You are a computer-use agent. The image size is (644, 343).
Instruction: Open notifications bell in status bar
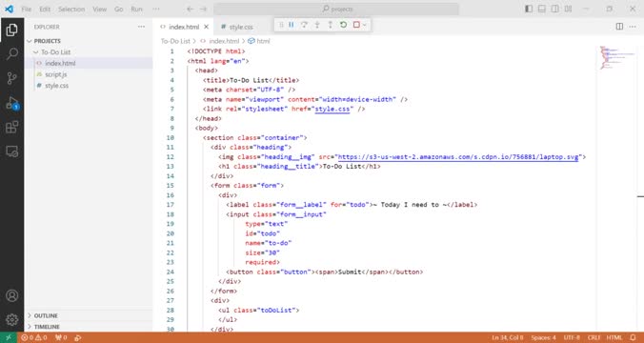(633, 337)
